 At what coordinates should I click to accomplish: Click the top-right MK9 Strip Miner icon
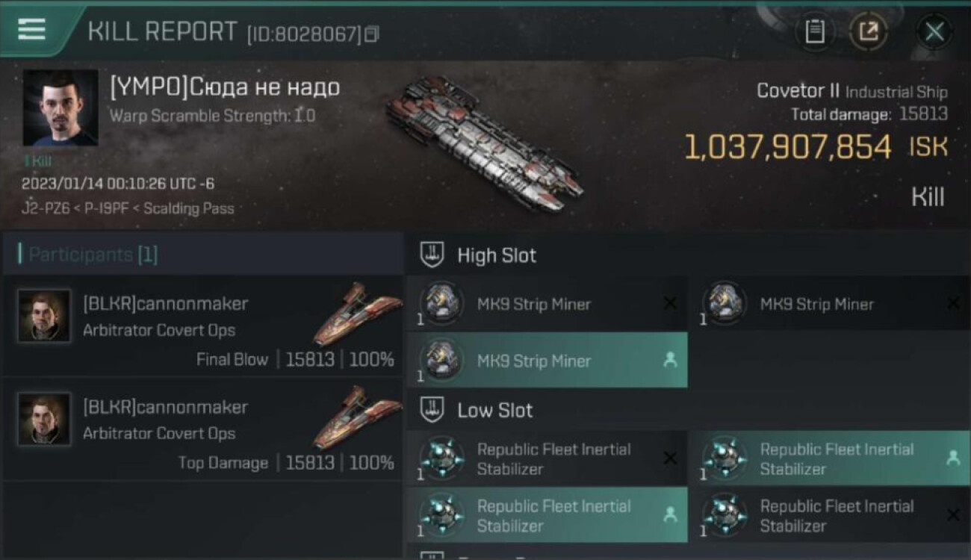click(x=725, y=304)
